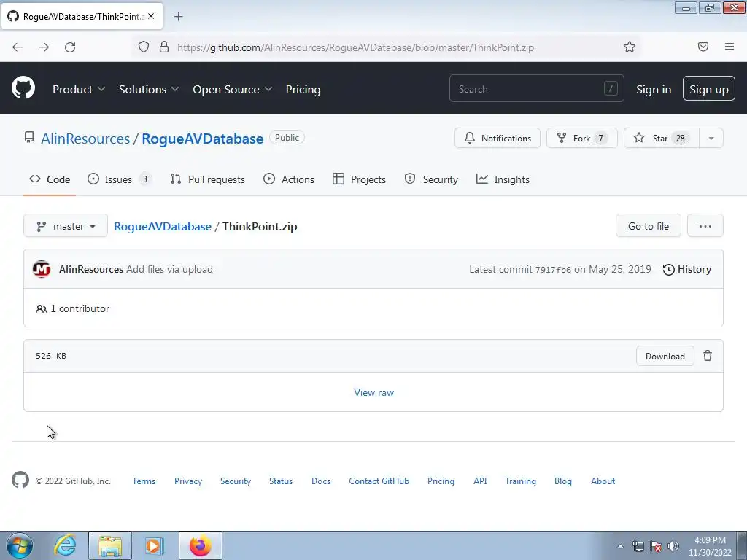747x560 pixels.
Task: Open the Code tab
Action: [50, 179]
